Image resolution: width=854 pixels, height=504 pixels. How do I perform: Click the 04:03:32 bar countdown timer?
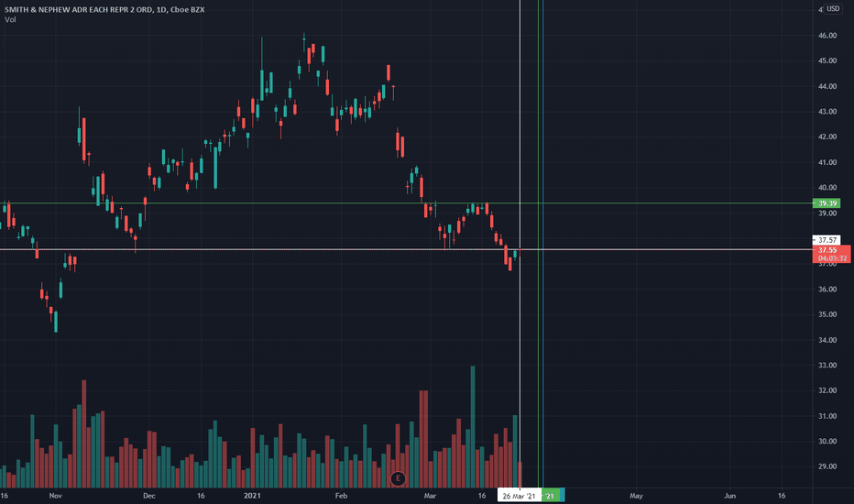[x=831, y=258]
